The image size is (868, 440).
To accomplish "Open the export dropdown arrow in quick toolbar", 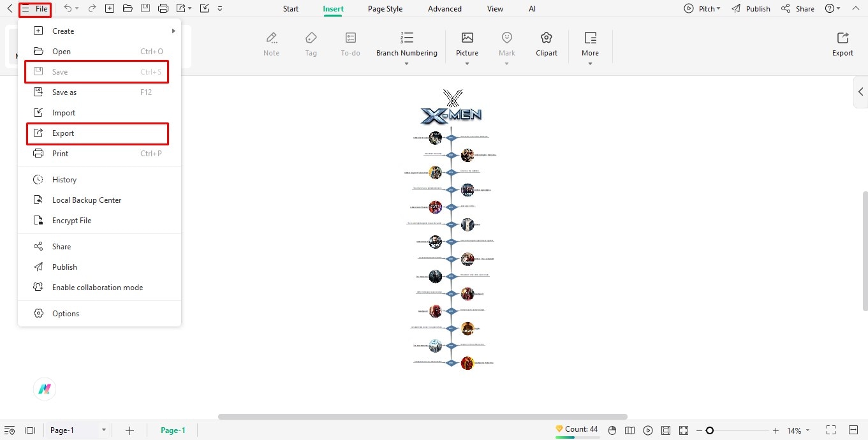I will point(190,9).
